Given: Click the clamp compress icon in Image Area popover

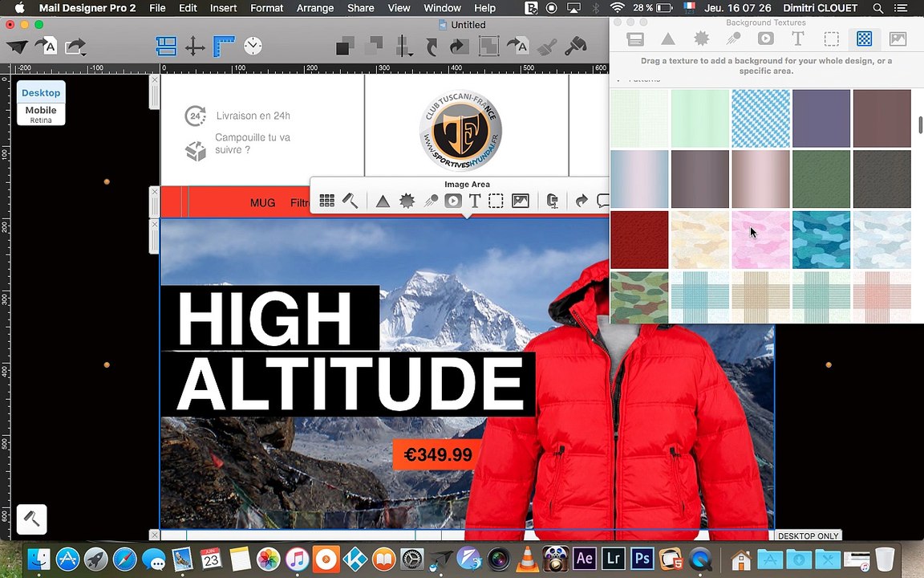Looking at the screenshot, I should pyautogui.click(x=552, y=201).
